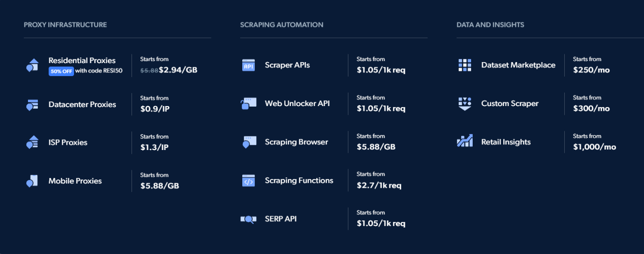Click the Scraping Browser icon
The image size is (644, 254).
(x=248, y=142)
